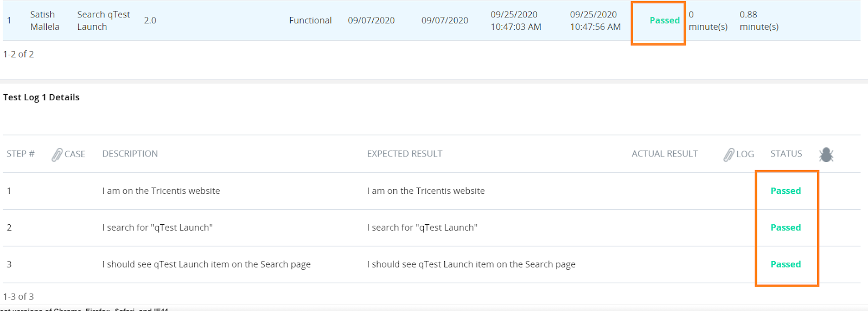Click the Satish Mallela tester name
Screen dimensions: 868x311
coord(44,21)
